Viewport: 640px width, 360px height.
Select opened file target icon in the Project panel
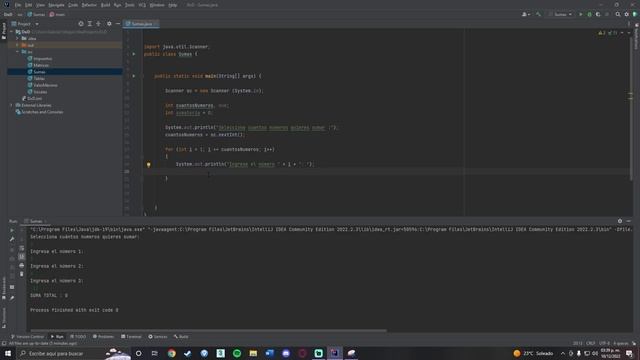[81, 24]
